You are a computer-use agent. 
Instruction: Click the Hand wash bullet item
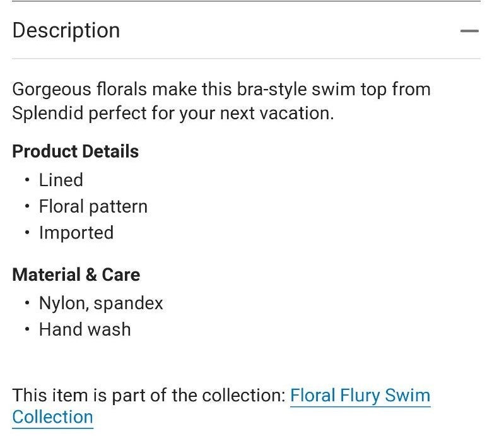(x=85, y=329)
